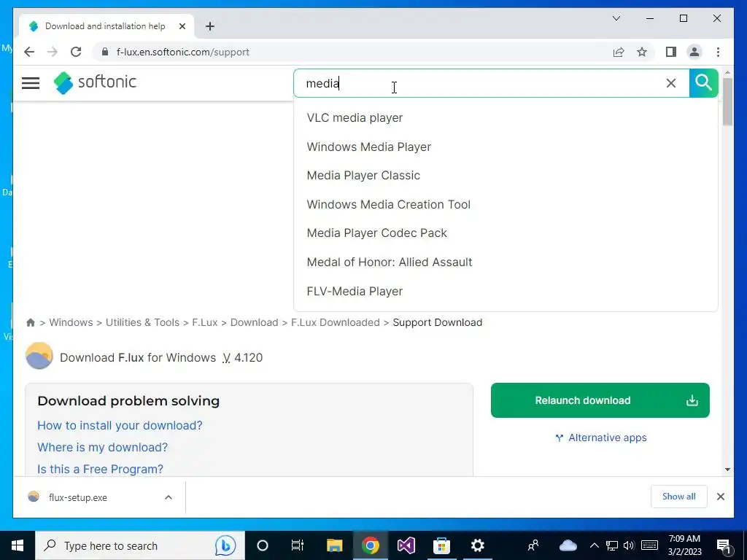
Task: Expand the flux-setup.exe download options
Action: (169, 497)
